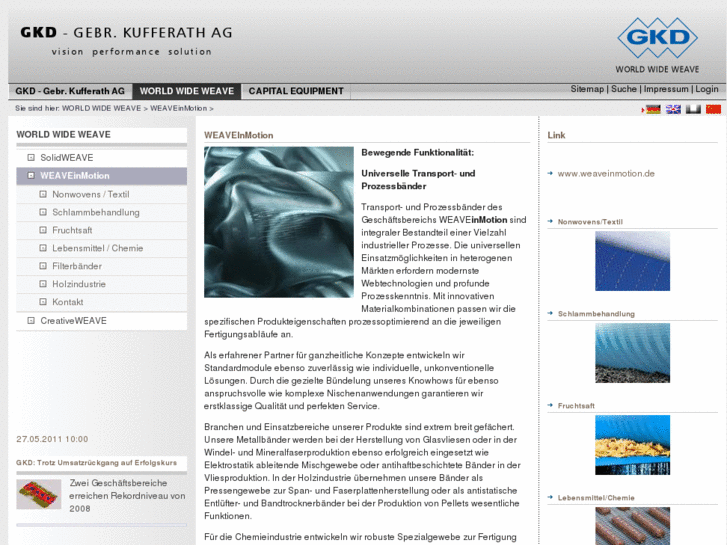Click box icon beside Fruchtsaft menu item

pyautogui.click(x=43, y=230)
